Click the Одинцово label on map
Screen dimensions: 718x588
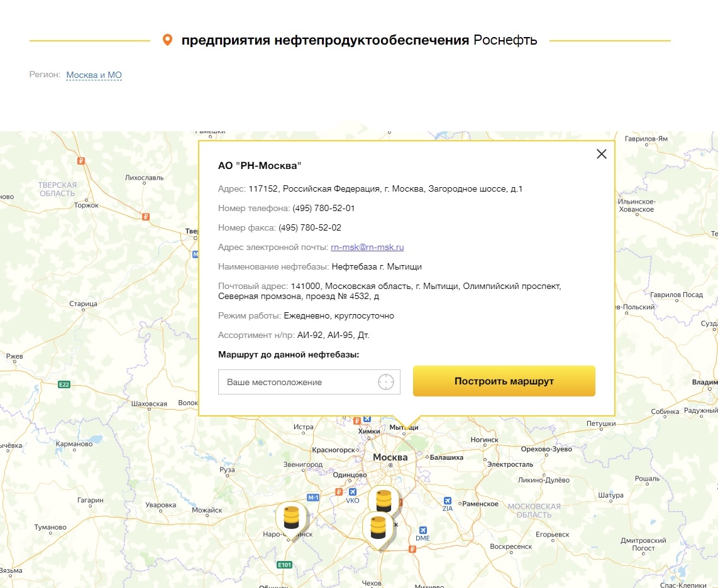[x=350, y=474]
